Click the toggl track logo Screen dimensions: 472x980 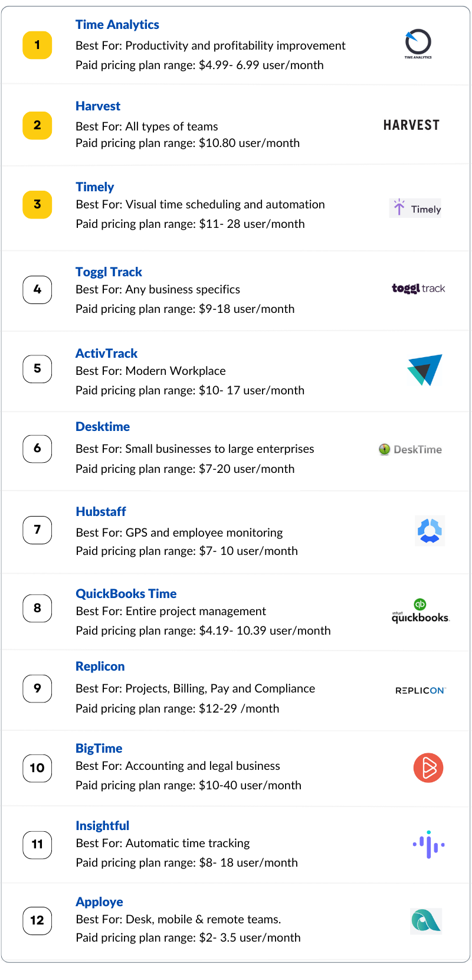click(x=418, y=288)
